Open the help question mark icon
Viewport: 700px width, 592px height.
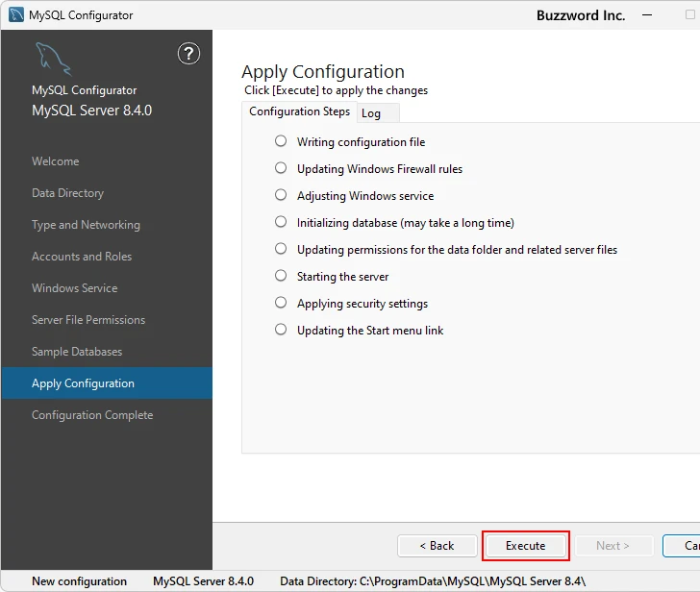pyautogui.click(x=188, y=54)
